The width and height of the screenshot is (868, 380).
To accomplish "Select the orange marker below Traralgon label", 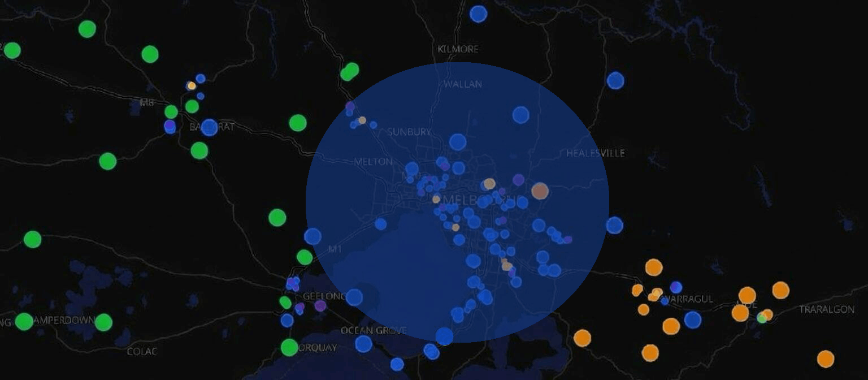I will point(825,359).
